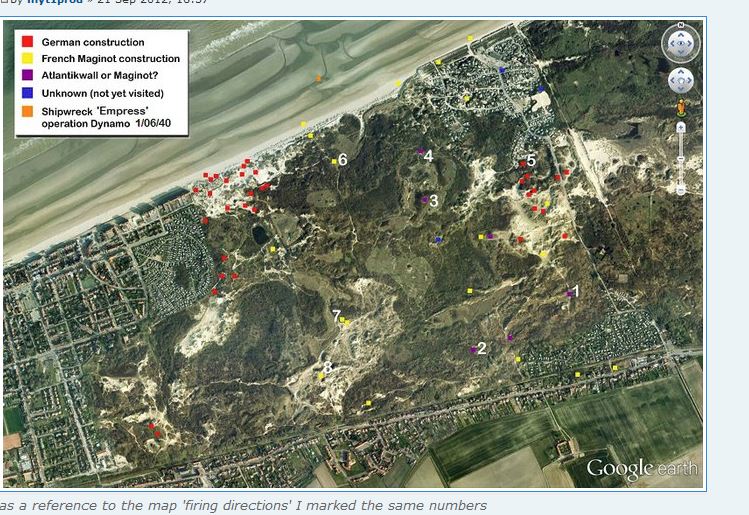Image resolution: width=749 pixels, height=515 pixels.
Task: Rotate view right with look joystick's right arrow
Action: click(x=689, y=43)
